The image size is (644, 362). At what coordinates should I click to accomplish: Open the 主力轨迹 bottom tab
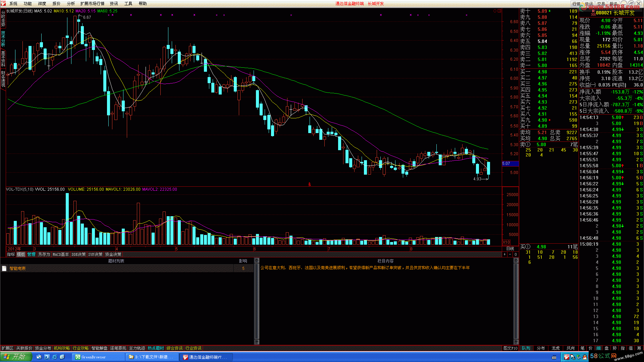[137, 348]
